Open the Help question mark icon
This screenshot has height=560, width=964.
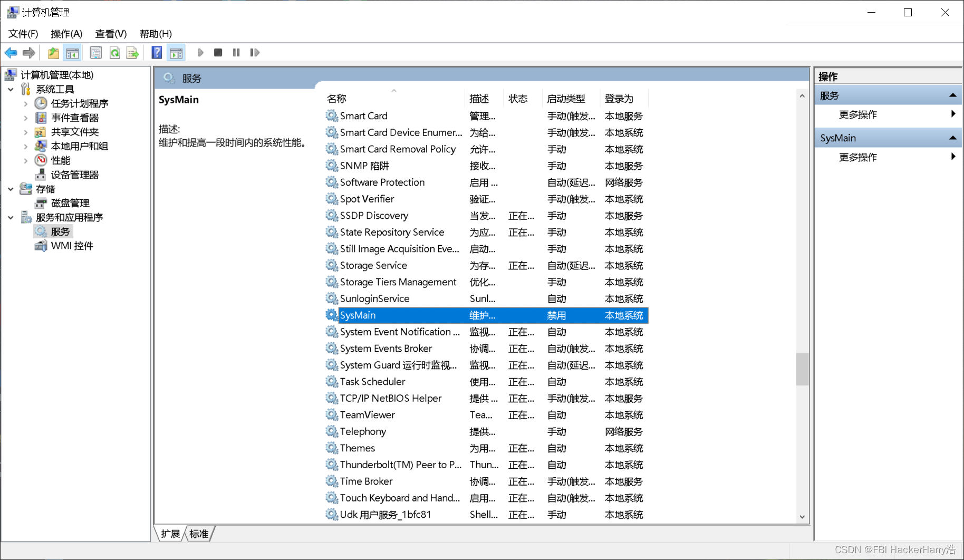coord(157,53)
